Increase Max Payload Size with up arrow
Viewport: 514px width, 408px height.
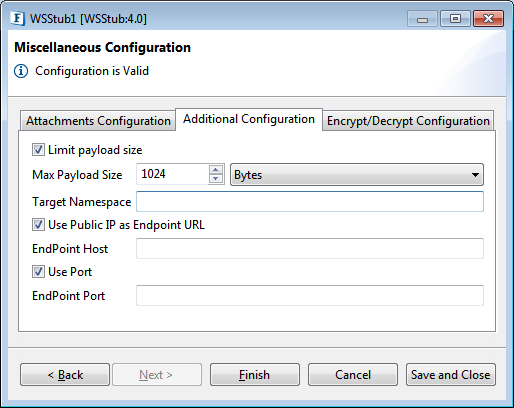point(216,170)
